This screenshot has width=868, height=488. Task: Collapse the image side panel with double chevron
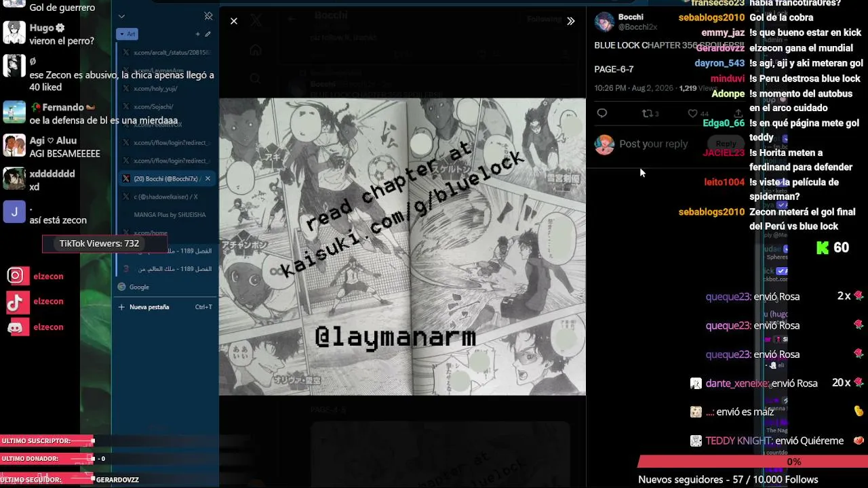[571, 21]
